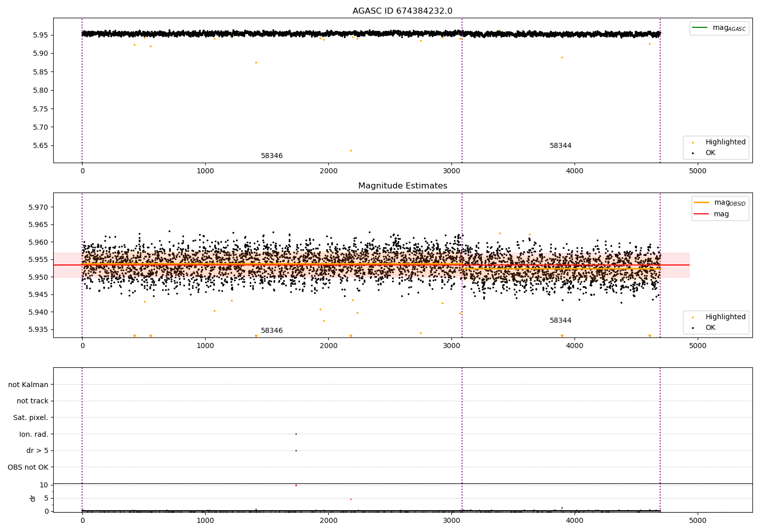Viewport: 760px width, 532px height.
Task: Click x-axis tick 2000 under the AGASC ID plot
Action: (328, 171)
